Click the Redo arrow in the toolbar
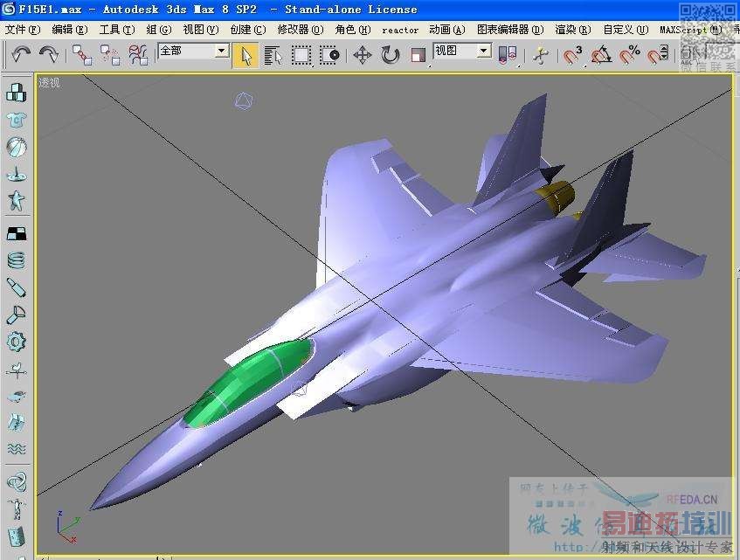 (x=49, y=54)
